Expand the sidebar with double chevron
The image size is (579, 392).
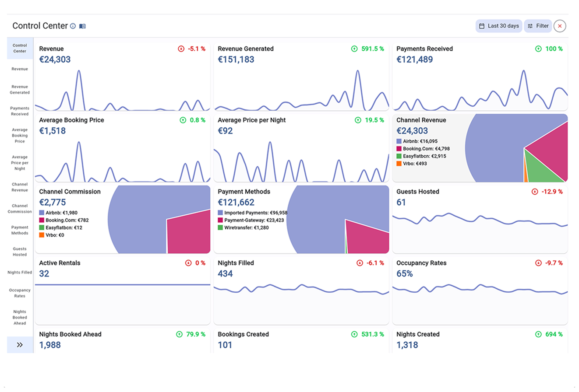pos(20,345)
